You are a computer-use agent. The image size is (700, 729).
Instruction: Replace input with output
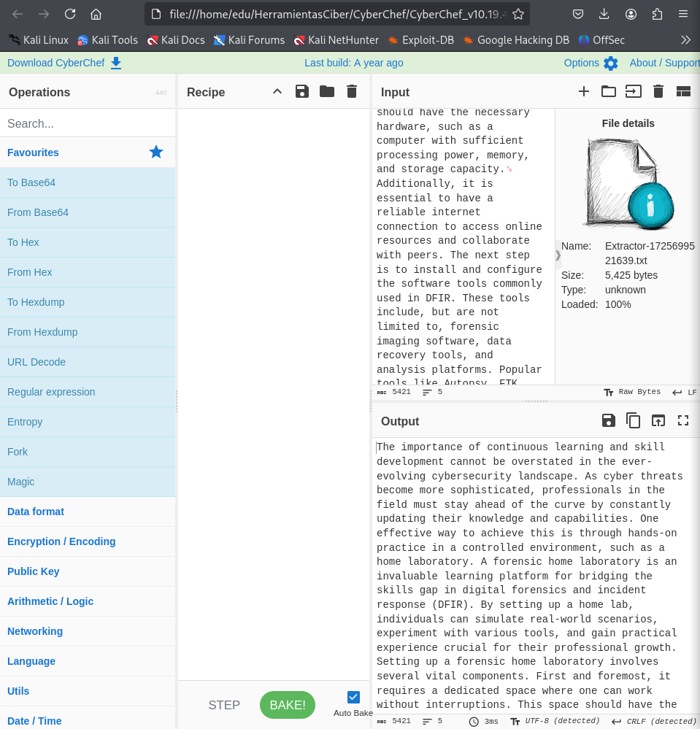[x=658, y=421]
